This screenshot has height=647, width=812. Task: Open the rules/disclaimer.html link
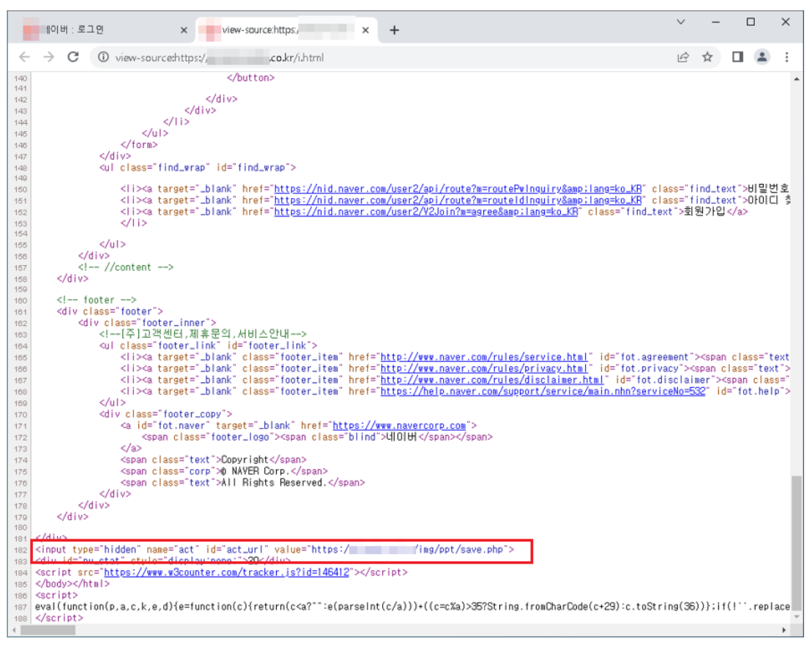(x=492, y=380)
